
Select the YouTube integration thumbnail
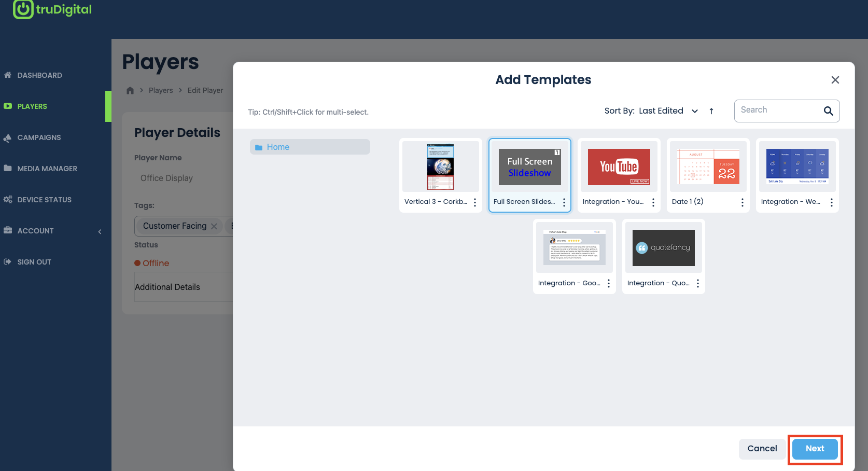tap(619, 167)
